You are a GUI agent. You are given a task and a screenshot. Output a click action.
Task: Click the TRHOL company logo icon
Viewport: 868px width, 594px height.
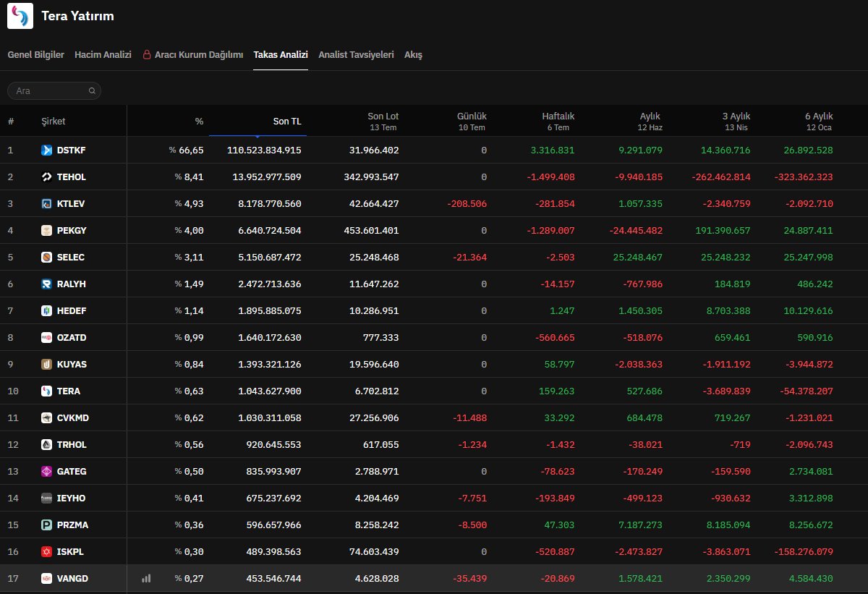click(x=47, y=445)
